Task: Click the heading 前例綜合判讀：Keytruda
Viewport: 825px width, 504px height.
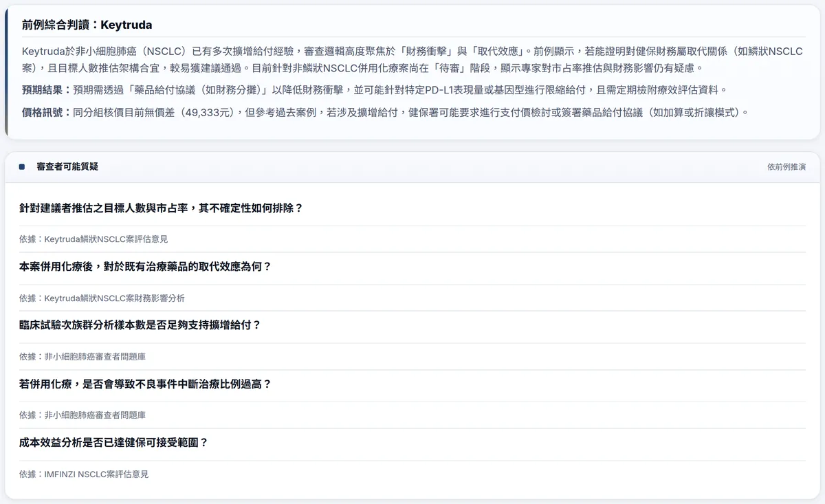Action: tap(87, 25)
